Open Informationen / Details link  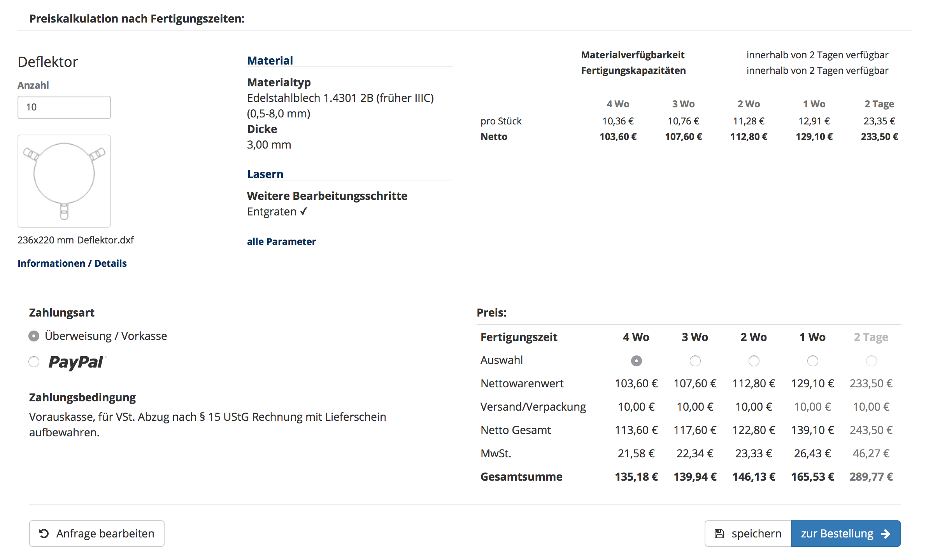tap(72, 263)
